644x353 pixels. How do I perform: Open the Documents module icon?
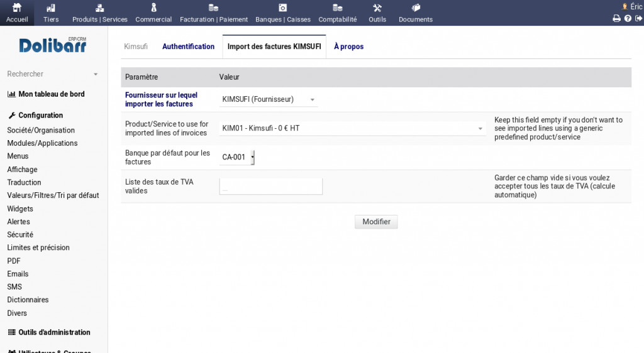click(416, 8)
